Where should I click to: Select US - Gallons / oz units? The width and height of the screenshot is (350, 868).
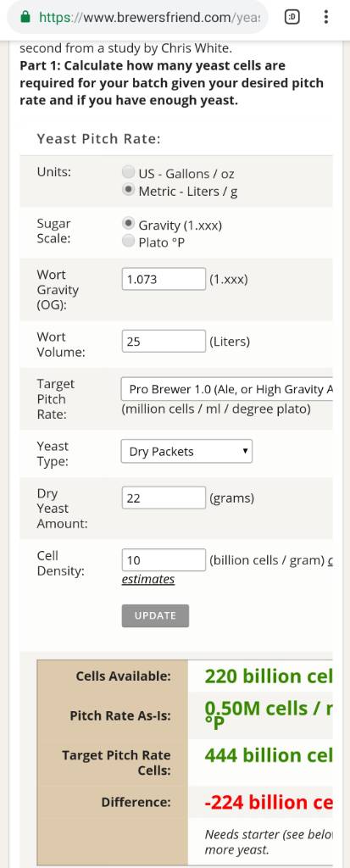pyautogui.click(x=129, y=173)
